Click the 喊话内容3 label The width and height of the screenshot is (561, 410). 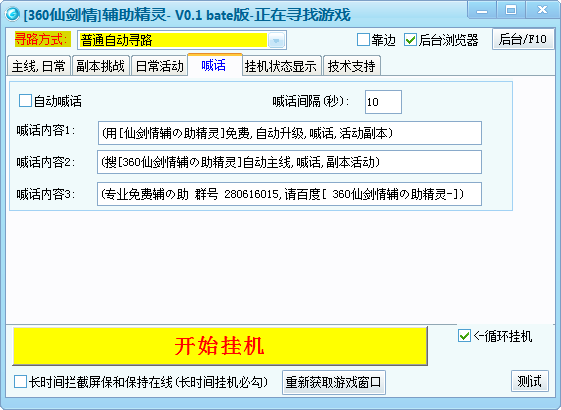tap(46, 194)
